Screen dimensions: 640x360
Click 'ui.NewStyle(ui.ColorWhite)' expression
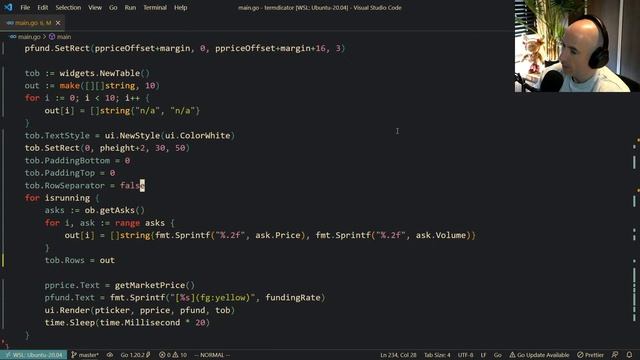point(170,136)
